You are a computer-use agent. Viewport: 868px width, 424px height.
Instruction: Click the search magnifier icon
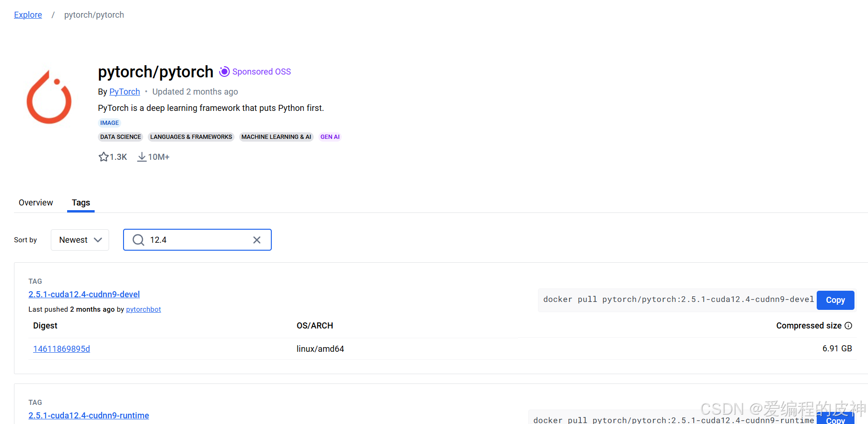click(x=138, y=240)
